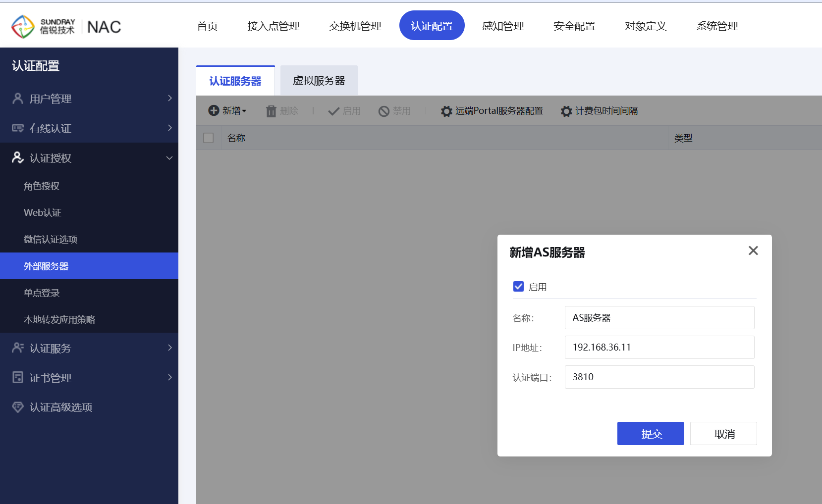822x504 pixels.
Task: Click 计费包时间间隔 label
Action: pos(606,111)
